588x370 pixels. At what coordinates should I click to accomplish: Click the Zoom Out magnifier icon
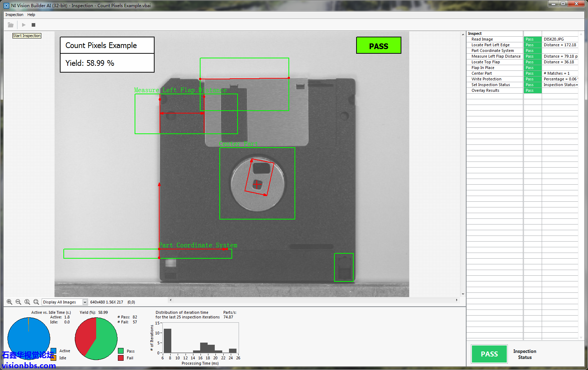pos(18,302)
